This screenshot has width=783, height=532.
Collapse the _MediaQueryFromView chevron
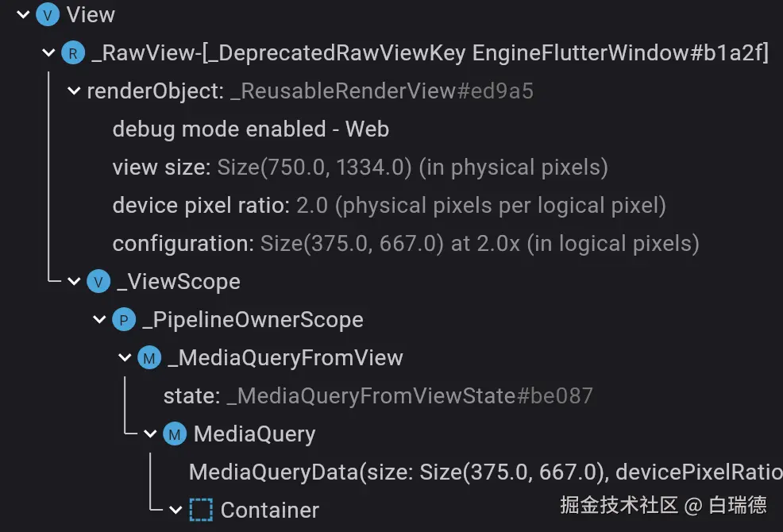(125, 358)
